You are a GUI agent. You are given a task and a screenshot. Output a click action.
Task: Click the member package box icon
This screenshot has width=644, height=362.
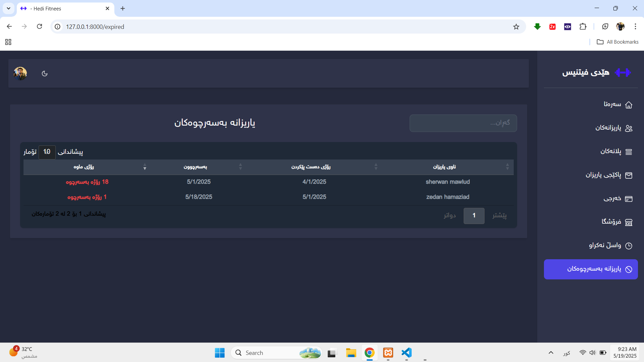coord(629,175)
